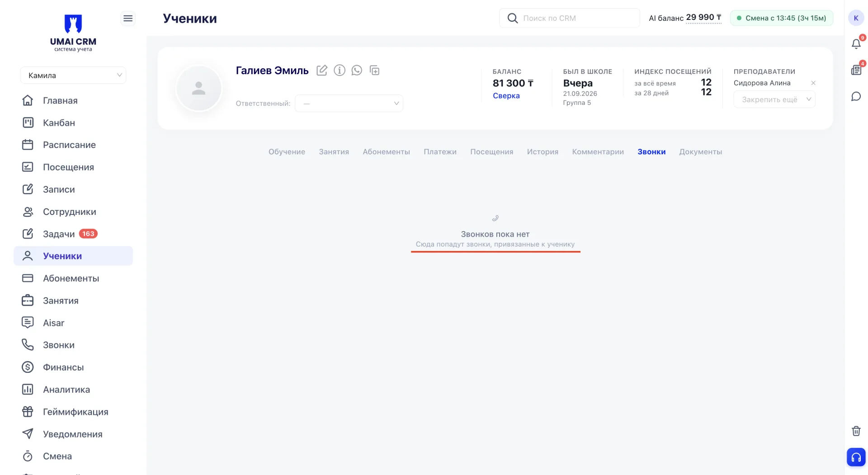
Task: Click the duplicate student icon
Action: [374, 71]
